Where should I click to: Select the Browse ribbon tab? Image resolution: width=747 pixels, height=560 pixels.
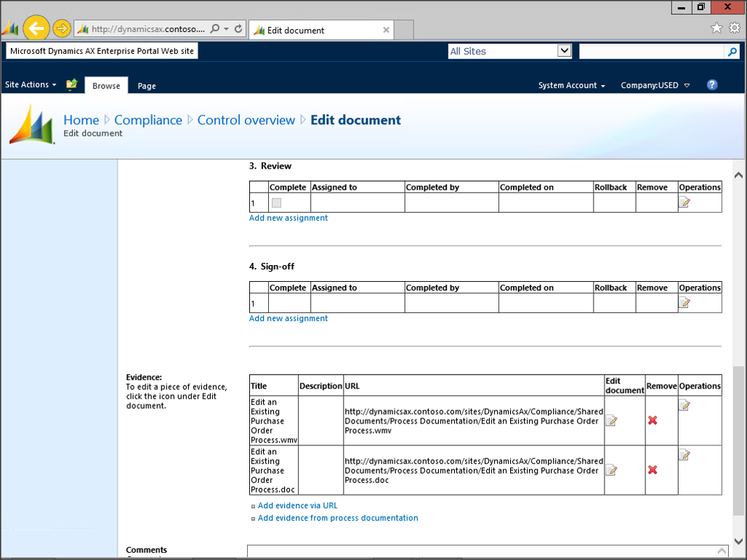click(106, 86)
